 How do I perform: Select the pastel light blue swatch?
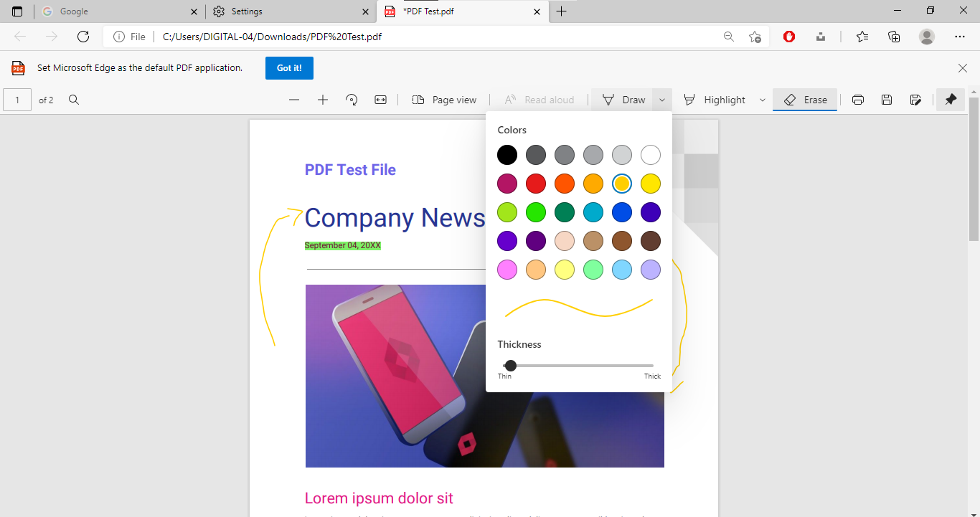tap(622, 270)
